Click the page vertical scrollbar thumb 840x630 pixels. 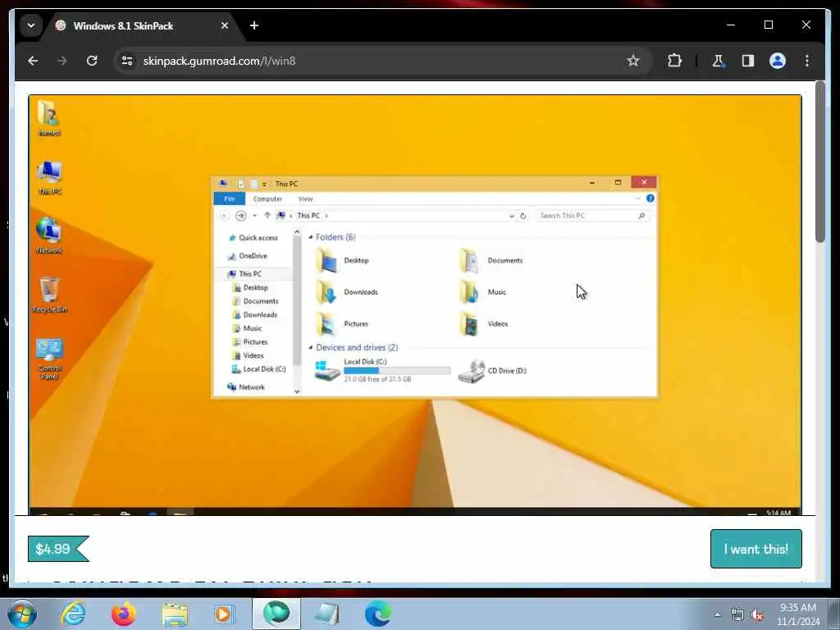pyautogui.click(x=820, y=162)
